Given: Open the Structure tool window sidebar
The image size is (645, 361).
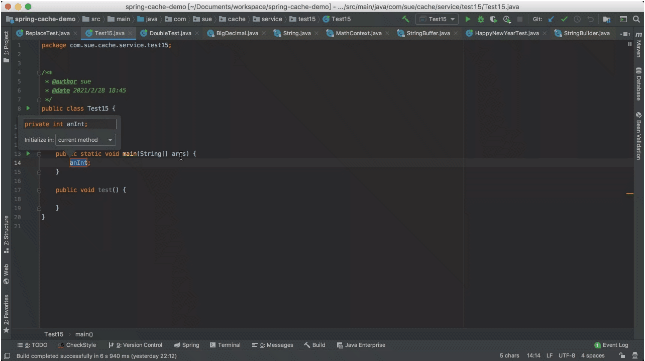Looking at the screenshot, I should tap(6, 234).
